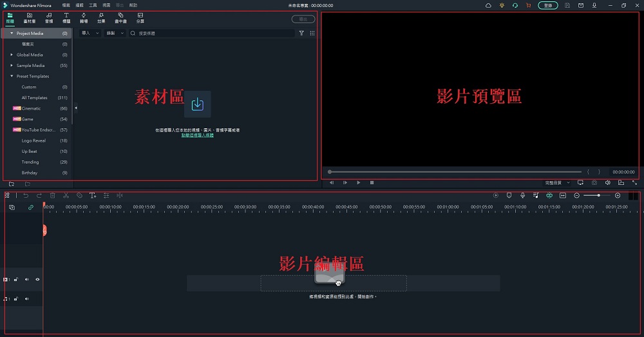Click the lightbulb tips icon
Image resolution: width=644 pixels, height=337 pixels.
pos(502,5)
